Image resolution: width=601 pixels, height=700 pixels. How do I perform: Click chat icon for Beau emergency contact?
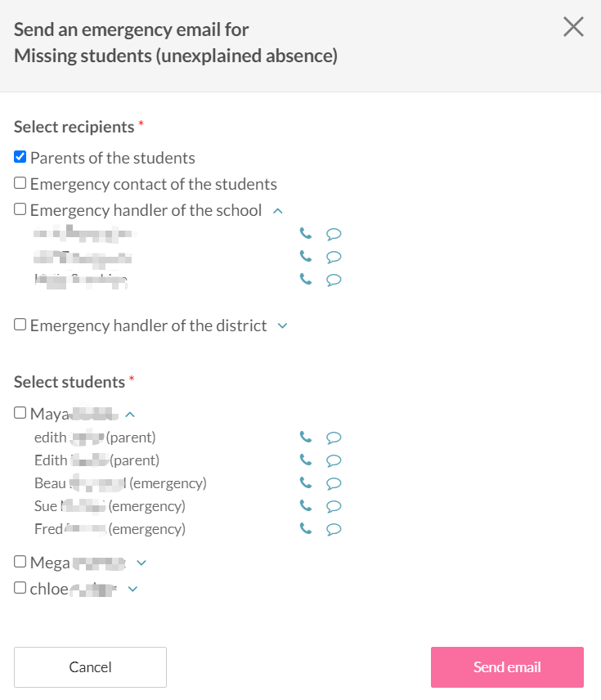pyautogui.click(x=334, y=483)
